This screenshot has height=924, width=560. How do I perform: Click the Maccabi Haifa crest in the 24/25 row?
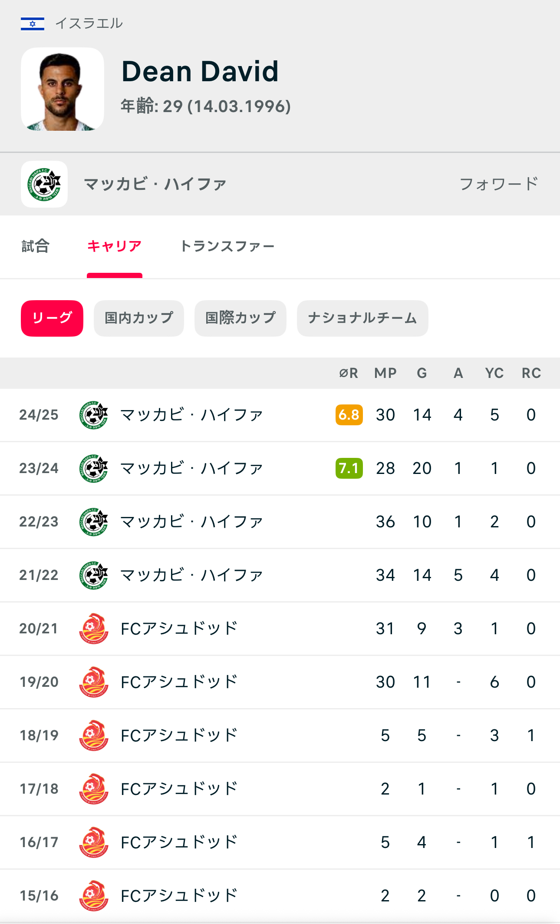point(94,415)
